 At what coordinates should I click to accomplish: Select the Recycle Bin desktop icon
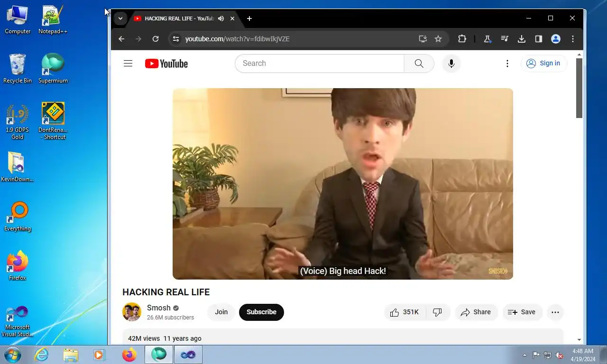tap(18, 69)
